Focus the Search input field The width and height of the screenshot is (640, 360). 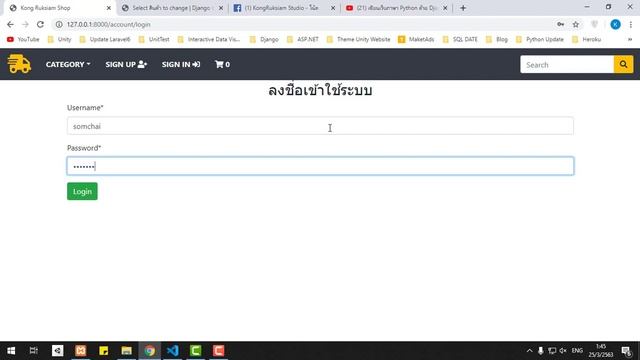click(567, 64)
